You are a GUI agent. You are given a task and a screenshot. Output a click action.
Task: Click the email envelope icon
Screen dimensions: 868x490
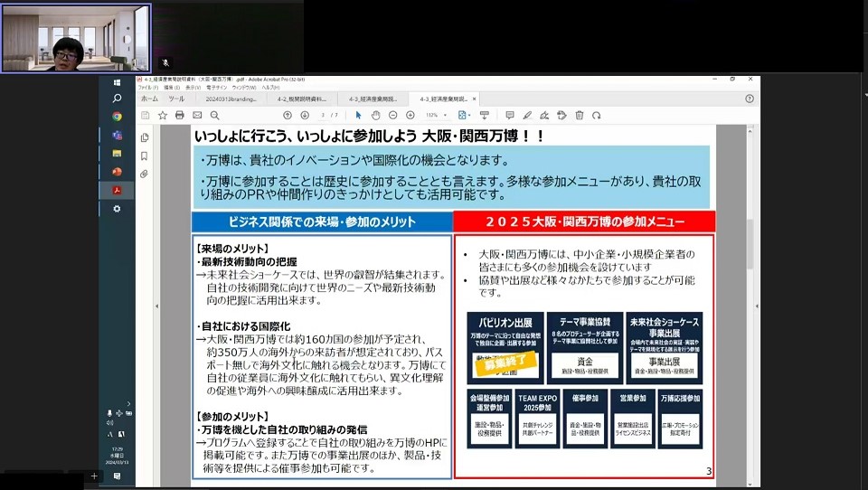(x=197, y=116)
